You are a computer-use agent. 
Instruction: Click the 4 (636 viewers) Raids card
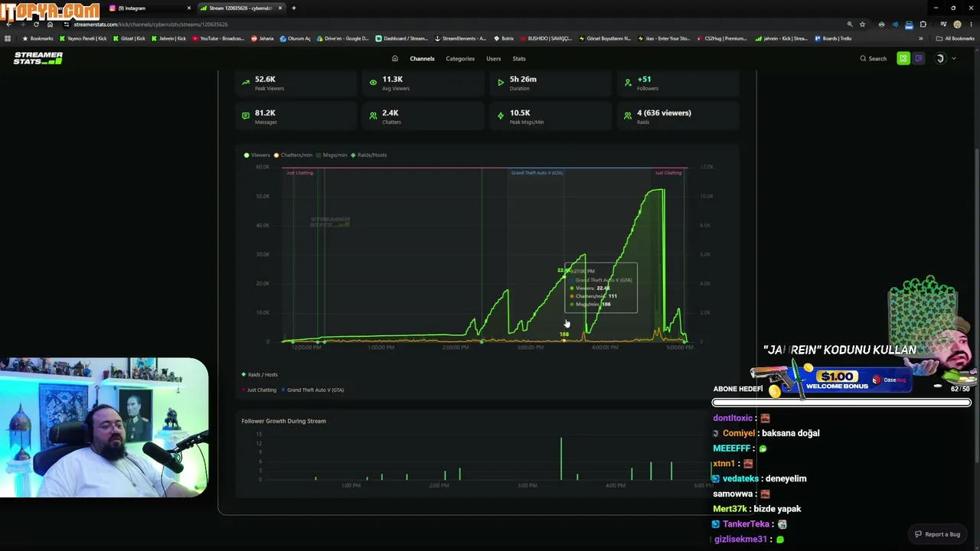677,117
